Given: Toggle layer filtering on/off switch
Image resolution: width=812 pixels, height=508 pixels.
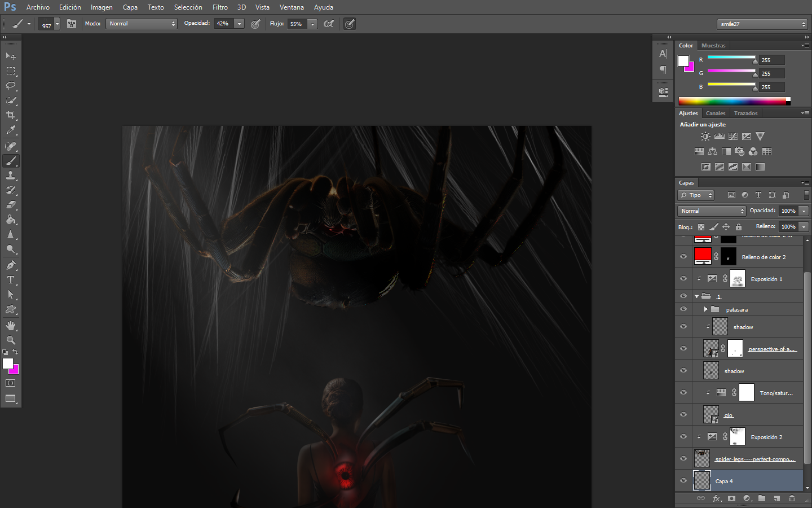Looking at the screenshot, I should pyautogui.click(x=806, y=195).
